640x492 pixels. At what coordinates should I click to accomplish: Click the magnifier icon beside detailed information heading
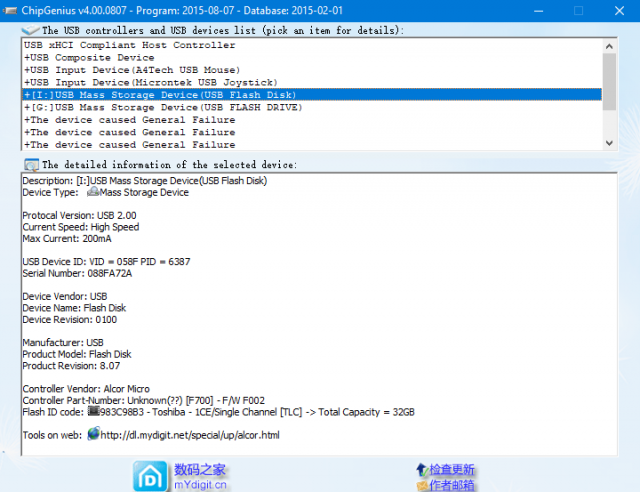(x=31, y=165)
